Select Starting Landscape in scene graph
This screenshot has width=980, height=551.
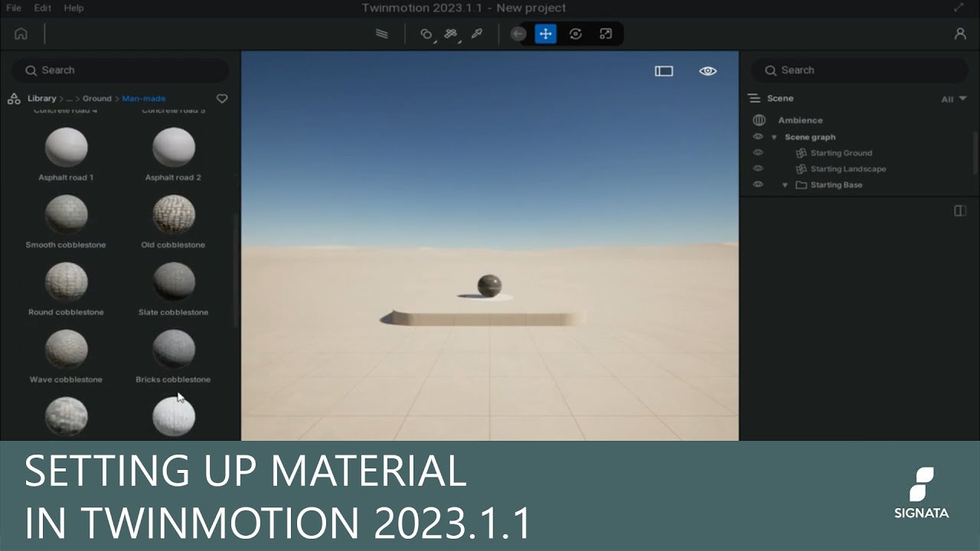pos(848,169)
